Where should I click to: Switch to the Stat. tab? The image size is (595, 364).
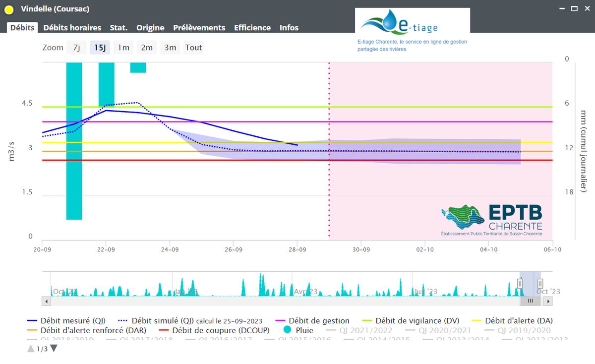coord(119,28)
